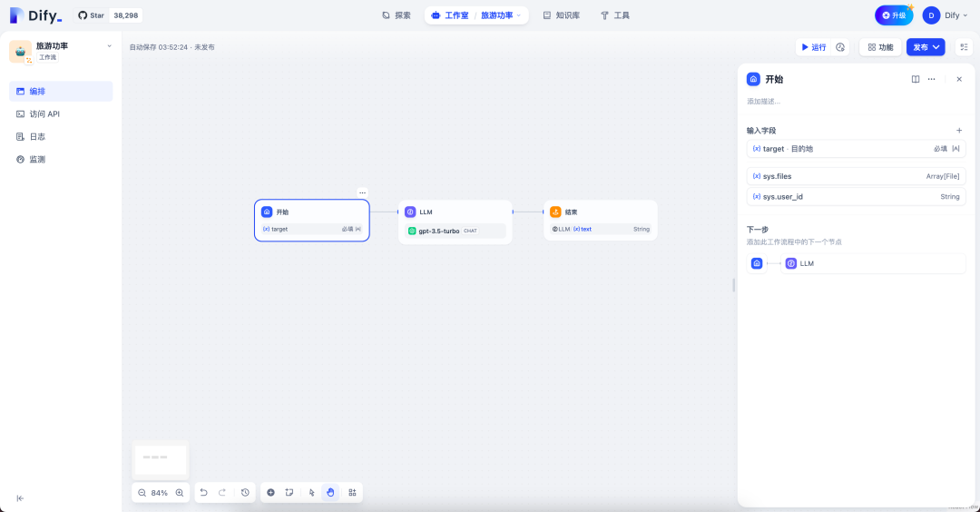Screen dimensions: 980x512
Task: Redo the canvas change
Action: 222,493
